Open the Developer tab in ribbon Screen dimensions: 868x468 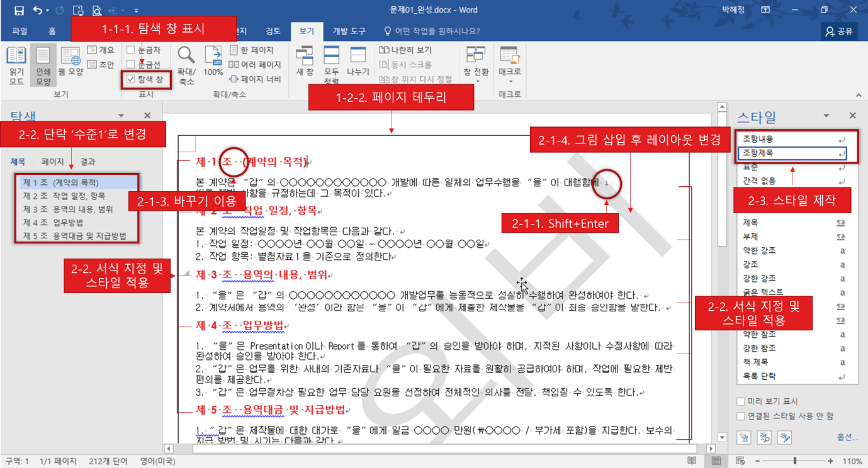coord(348,31)
